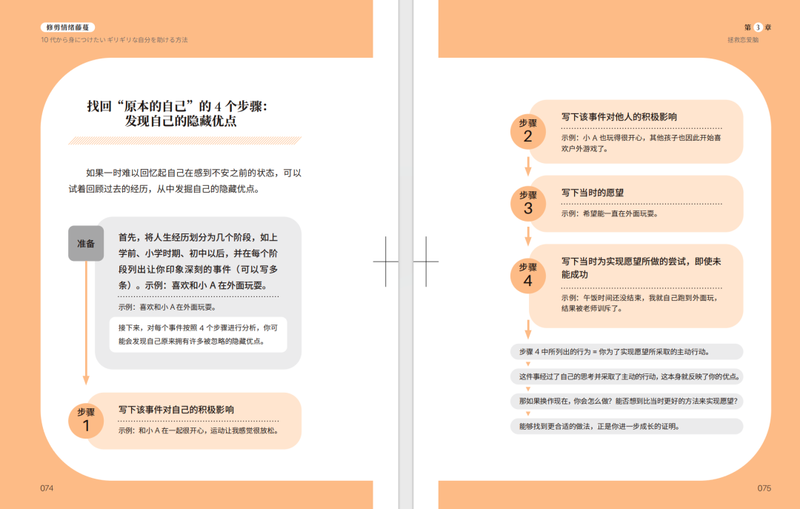Click the gray 准备 badge

pyautogui.click(x=86, y=243)
